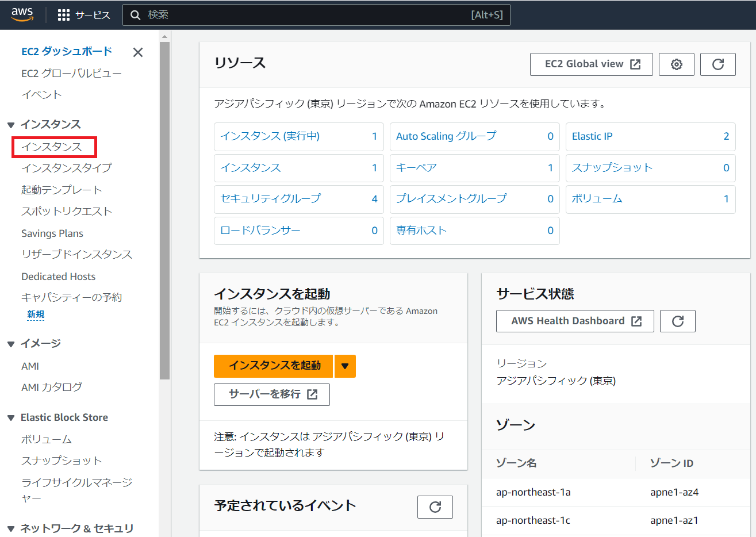Click inside the search bar
This screenshot has width=756, height=537.
tap(316, 14)
